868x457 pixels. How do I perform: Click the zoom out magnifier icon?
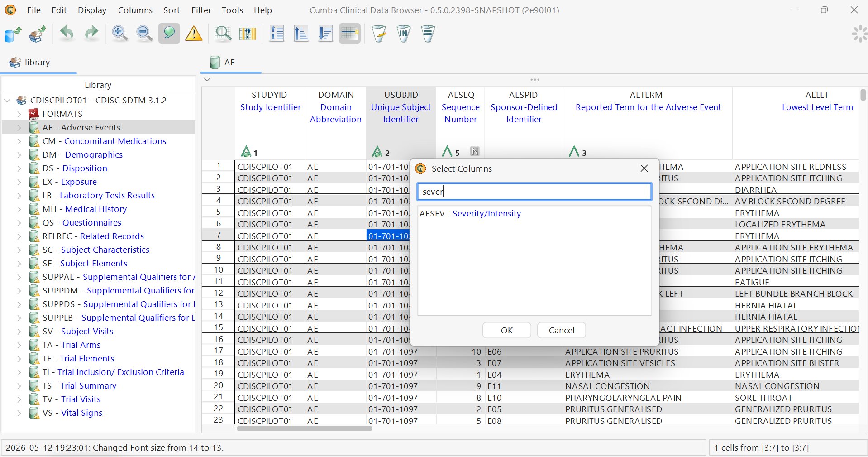tap(144, 34)
